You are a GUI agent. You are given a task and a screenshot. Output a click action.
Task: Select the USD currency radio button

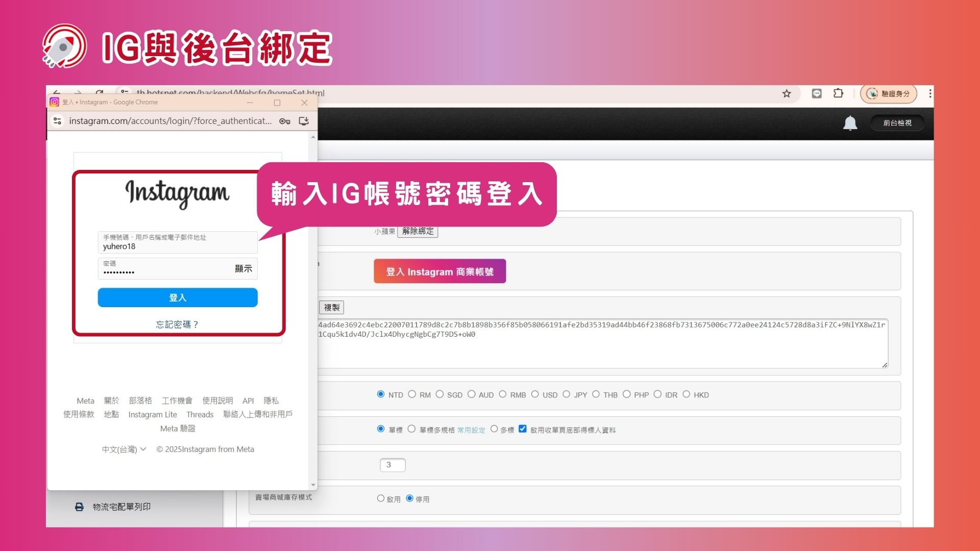click(535, 394)
